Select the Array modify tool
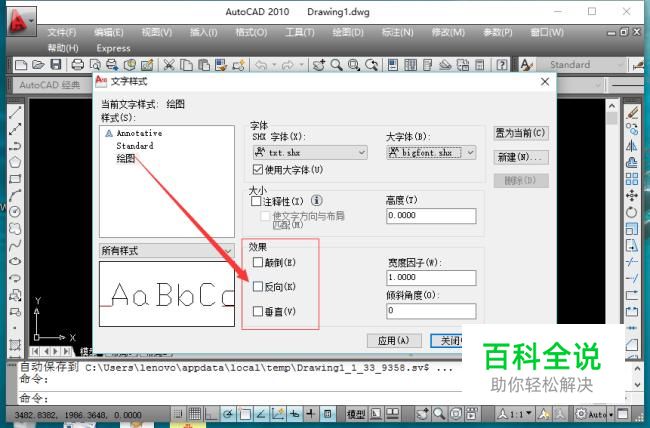 click(x=632, y=179)
